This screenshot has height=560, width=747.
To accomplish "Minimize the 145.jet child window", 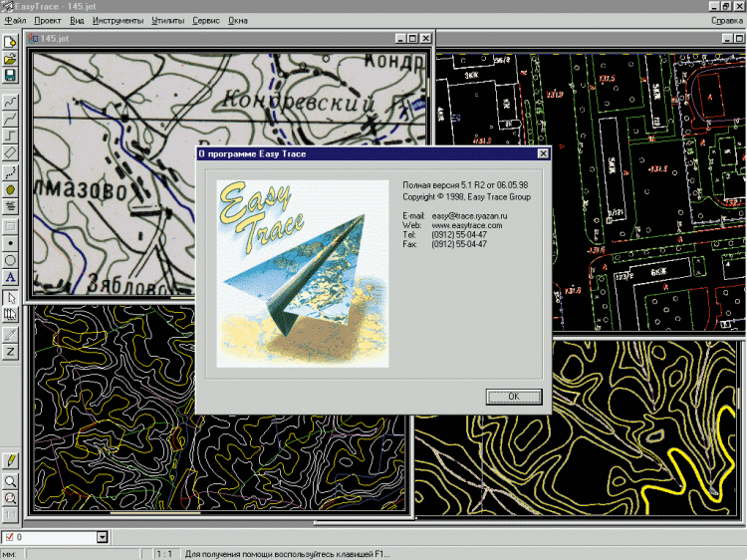I will (x=400, y=39).
